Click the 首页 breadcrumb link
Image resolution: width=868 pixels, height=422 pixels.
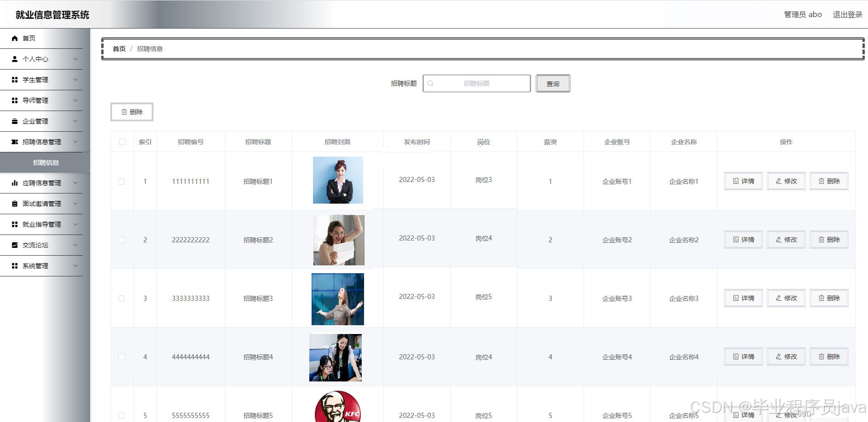(119, 49)
